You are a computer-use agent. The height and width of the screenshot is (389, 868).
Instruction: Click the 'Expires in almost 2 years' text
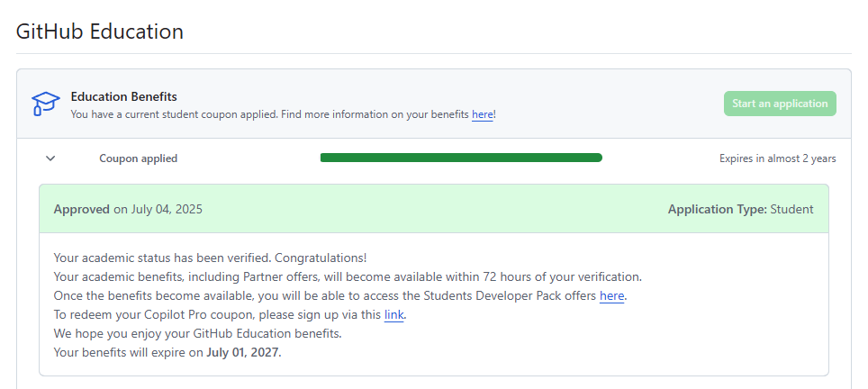(777, 158)
